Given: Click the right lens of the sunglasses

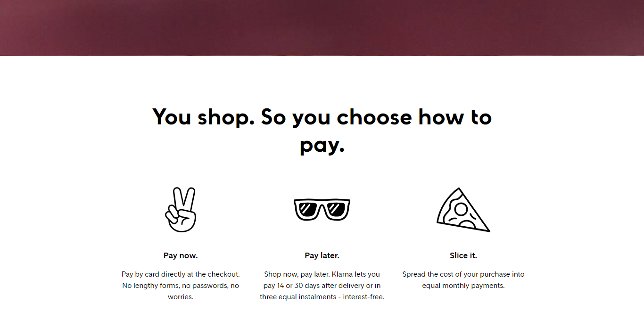Looking at the screenshot, I should pyautogui.click(x=336, y=209).
